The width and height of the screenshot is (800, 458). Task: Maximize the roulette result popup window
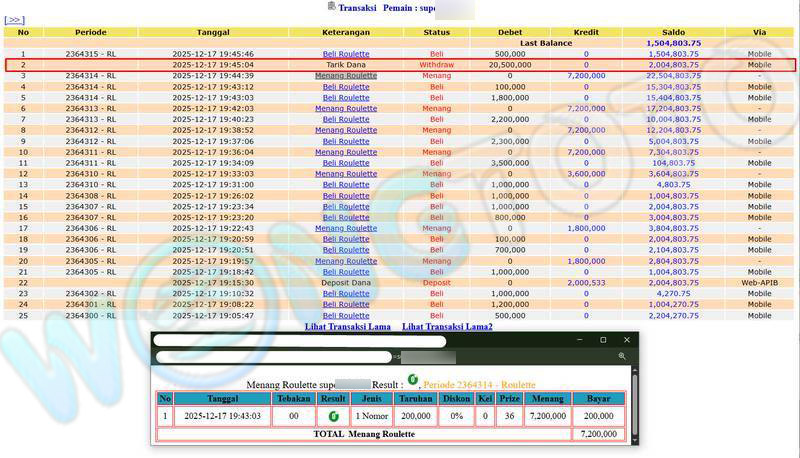(x=603, y=340)
